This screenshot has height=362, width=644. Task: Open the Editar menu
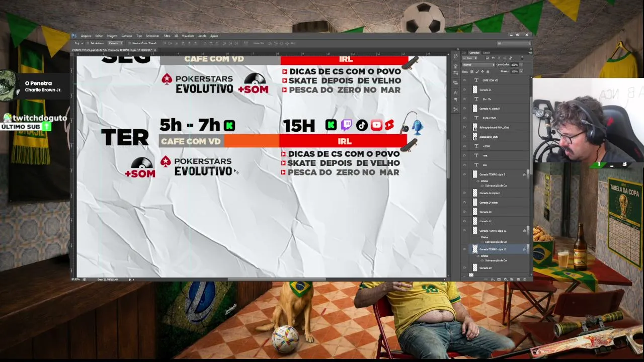[99, 36]
